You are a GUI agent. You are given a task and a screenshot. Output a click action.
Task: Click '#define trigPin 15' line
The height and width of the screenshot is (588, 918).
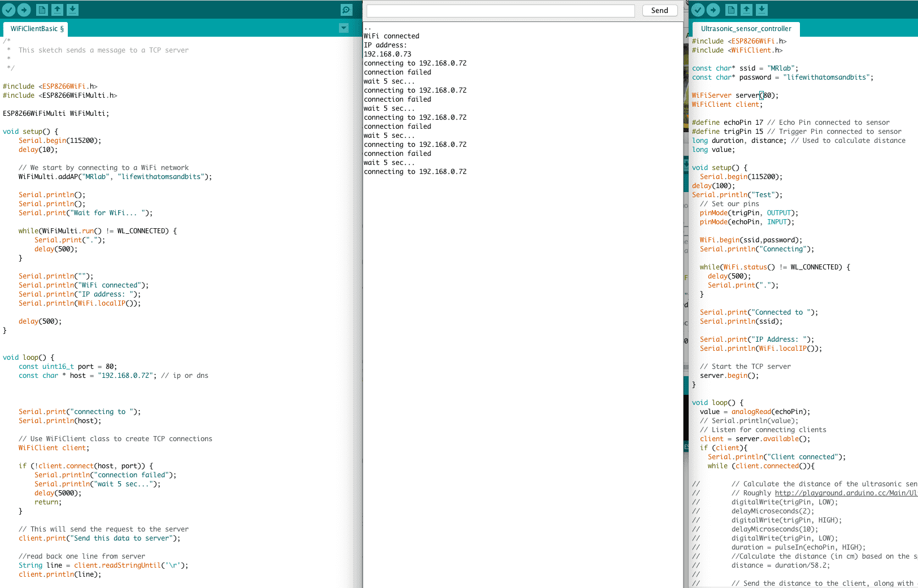[797, 132]
